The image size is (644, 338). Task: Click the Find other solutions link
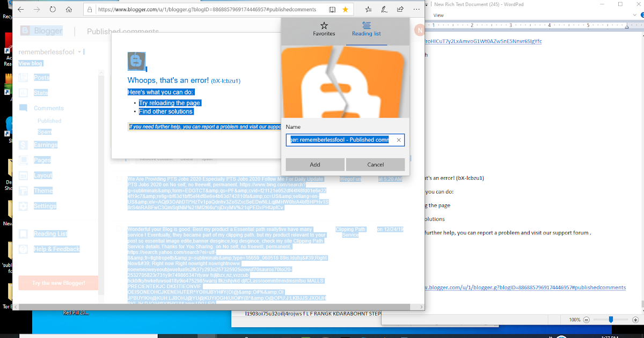click(x=165, y=112)
